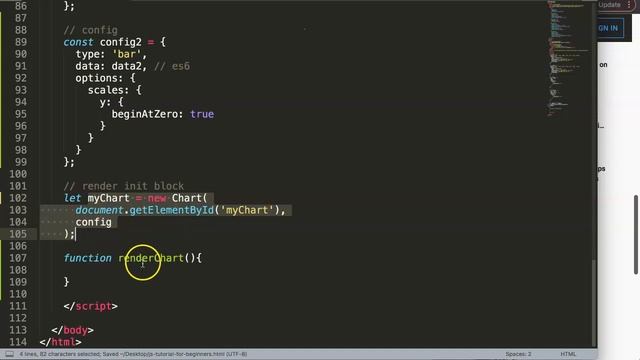Click the Update button in the browser window
This screenshot has height=360, width=640.
coord(609,5)
